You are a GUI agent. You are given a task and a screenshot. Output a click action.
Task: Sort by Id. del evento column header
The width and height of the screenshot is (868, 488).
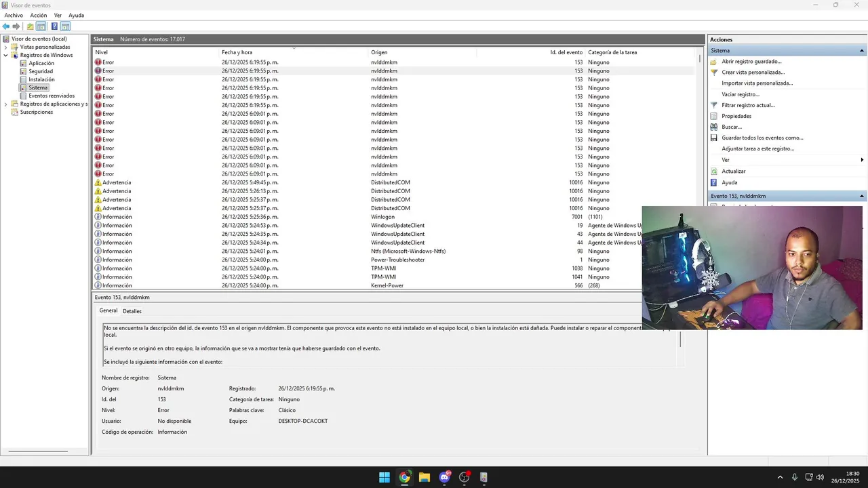(531, 52)
